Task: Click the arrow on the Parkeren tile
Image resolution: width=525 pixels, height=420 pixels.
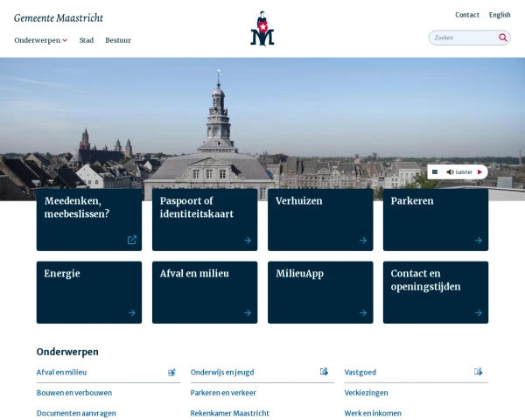Action: pyautogui.click(x=478, y=240)
